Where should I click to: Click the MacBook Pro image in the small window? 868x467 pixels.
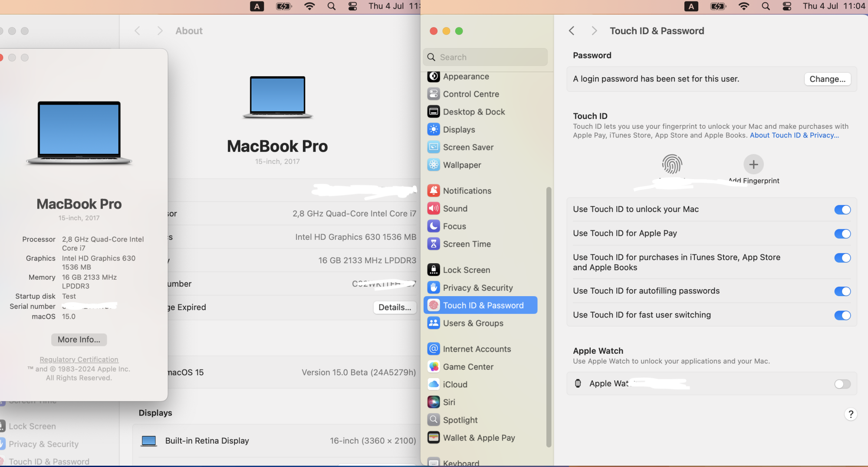click(x=79, y=133)
